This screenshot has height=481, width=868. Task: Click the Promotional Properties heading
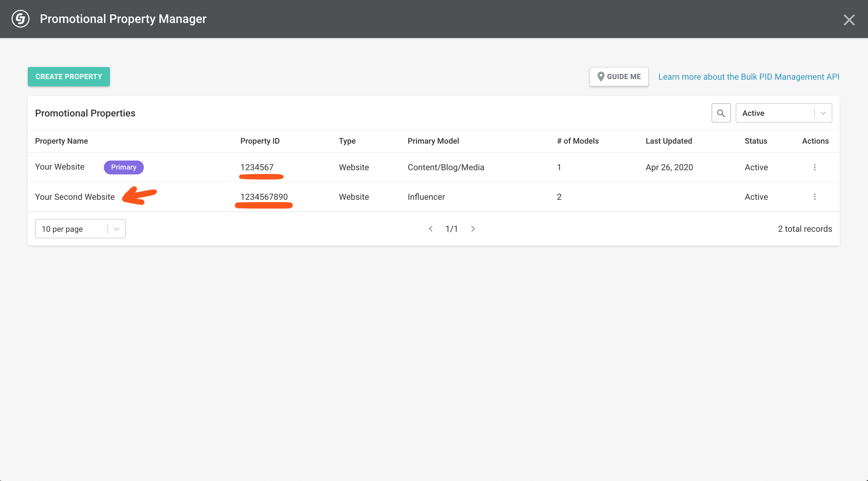85,113
